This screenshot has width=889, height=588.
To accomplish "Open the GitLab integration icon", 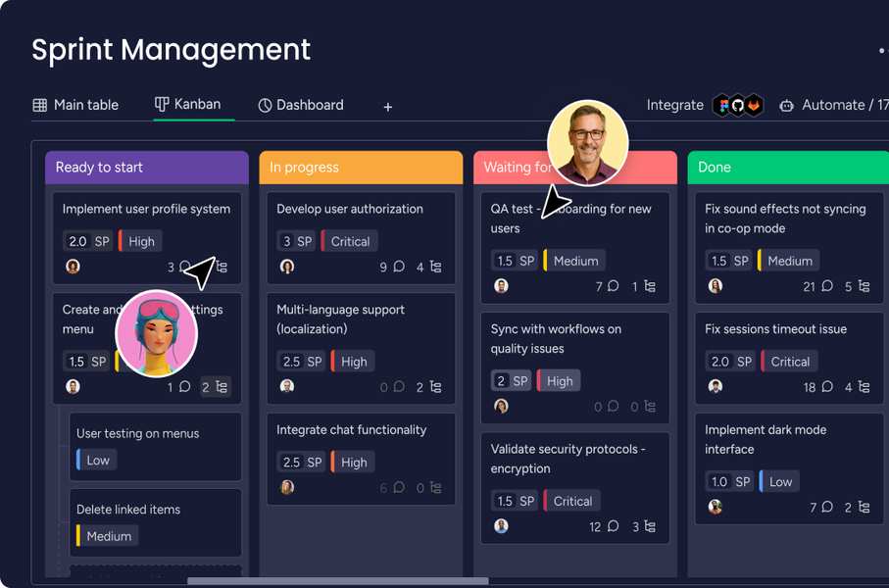I will [x=754, y=106].
